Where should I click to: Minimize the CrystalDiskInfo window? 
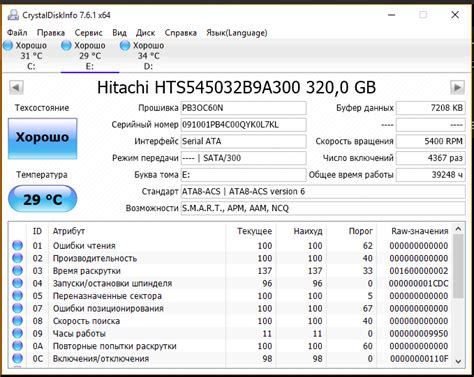pyautogui.click(x=392, y=15)
